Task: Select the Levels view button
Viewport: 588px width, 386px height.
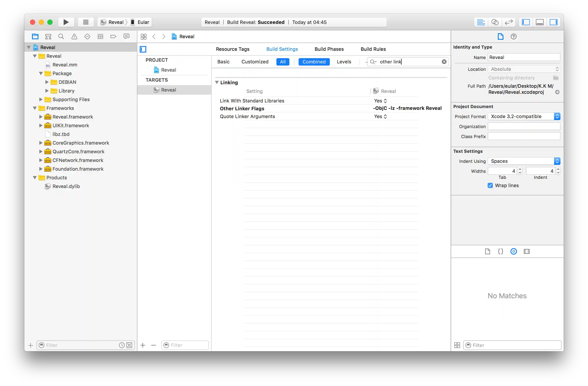Action: (344, 62)
